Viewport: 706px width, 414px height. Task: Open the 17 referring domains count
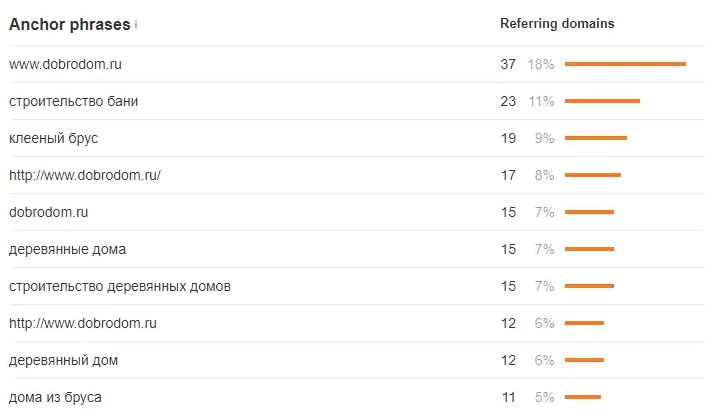[508, 175]
